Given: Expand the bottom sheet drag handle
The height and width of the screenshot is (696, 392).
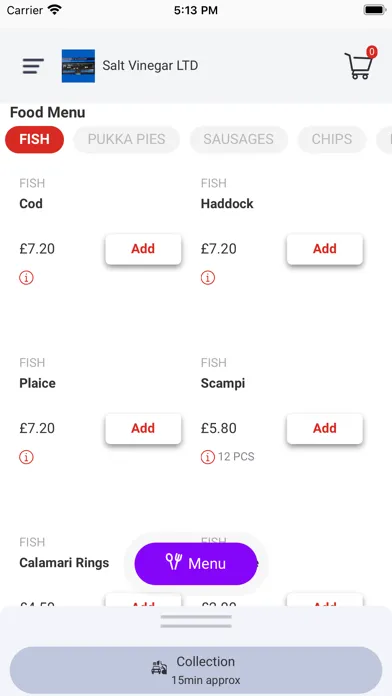Looking at the screenshot, I should tap(196, 621).
